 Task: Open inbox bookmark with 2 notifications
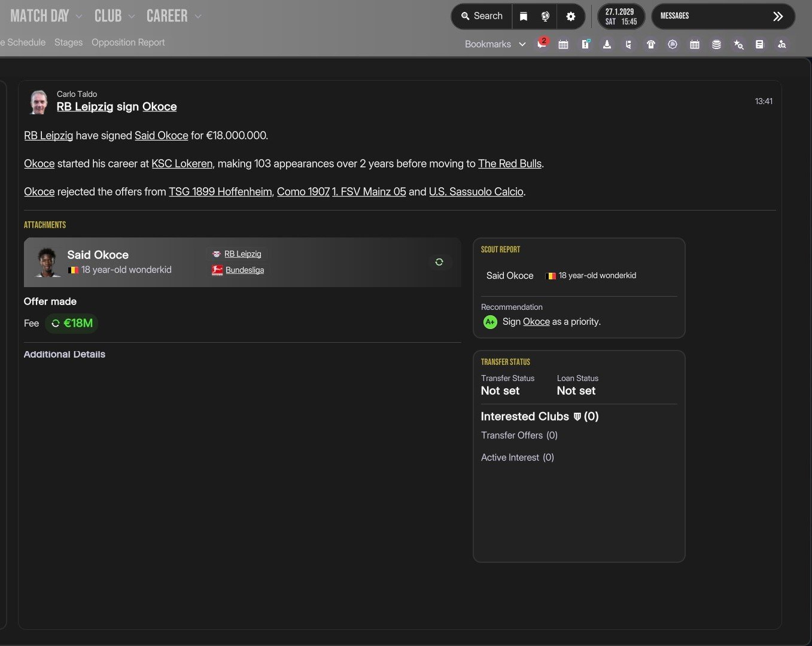coord(542,44)
